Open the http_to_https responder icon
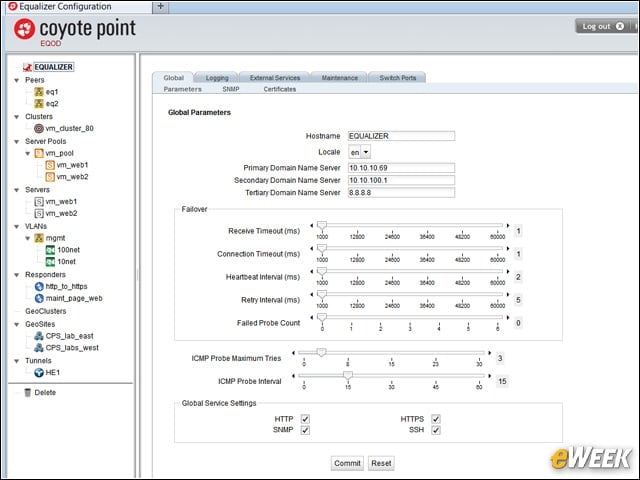This screenshot has width=640, height=480. point(39,287)
